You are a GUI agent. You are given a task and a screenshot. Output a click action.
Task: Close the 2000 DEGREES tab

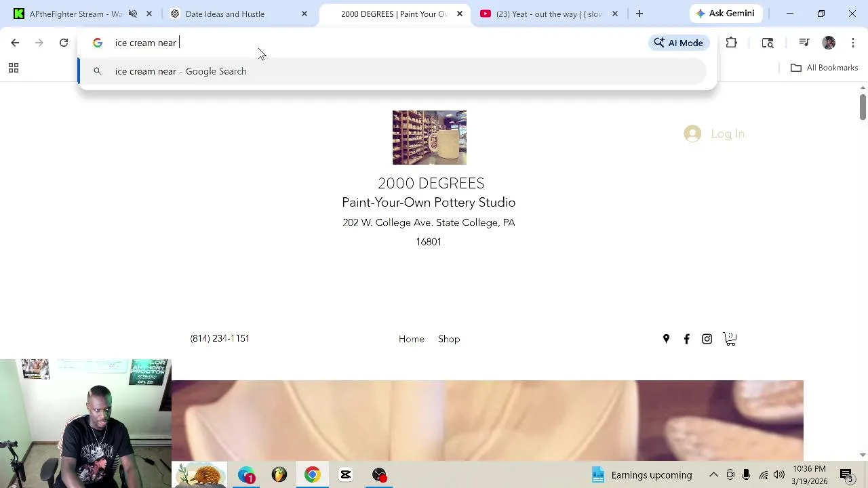tap(460, 14)
